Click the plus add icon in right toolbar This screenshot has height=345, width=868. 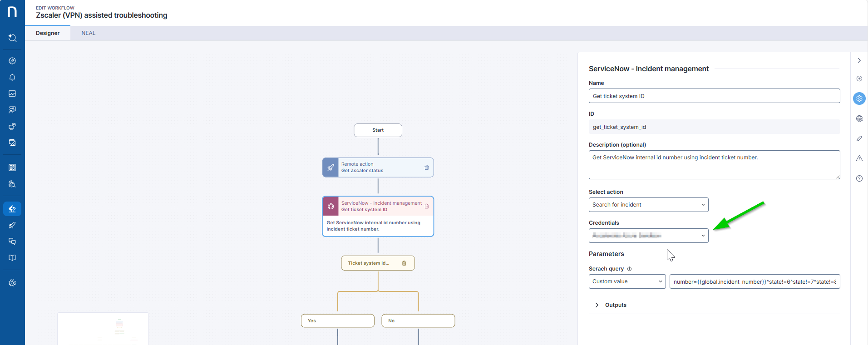859,79
